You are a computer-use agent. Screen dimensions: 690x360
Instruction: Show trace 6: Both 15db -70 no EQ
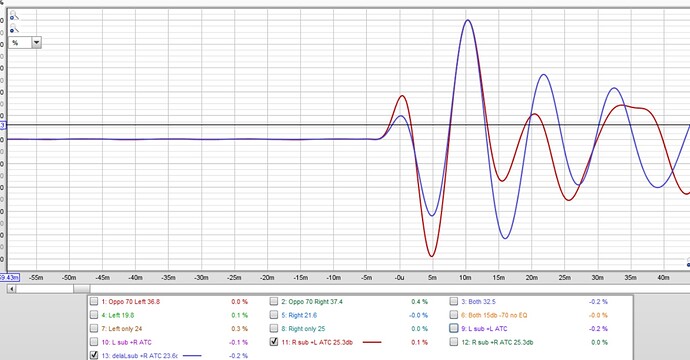[454, 315]
